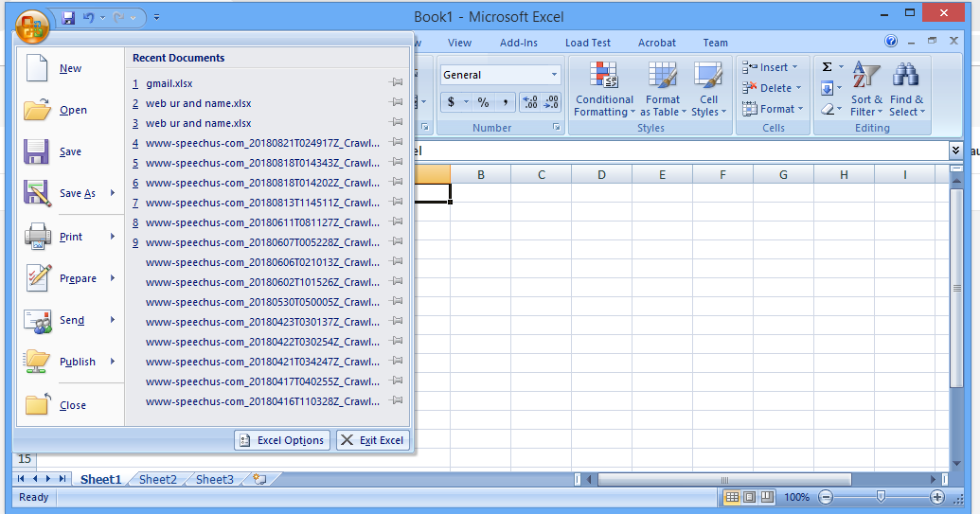Apply Comma Style formatting

[x=505, y=102]
